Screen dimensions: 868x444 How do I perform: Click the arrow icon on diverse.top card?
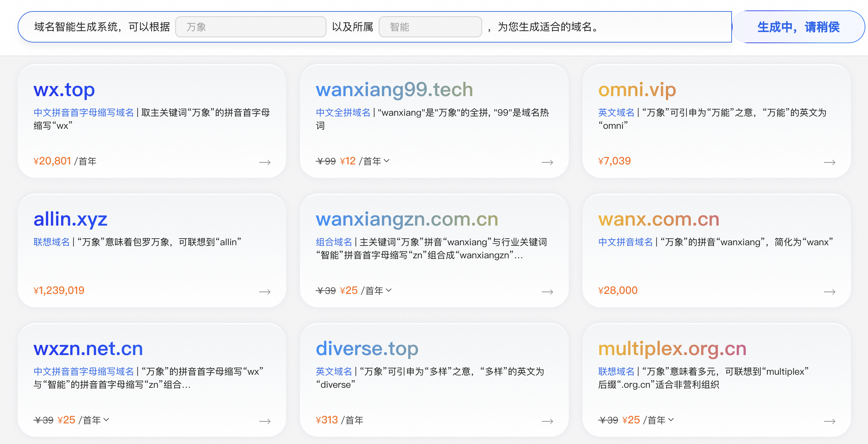(547, 421)
